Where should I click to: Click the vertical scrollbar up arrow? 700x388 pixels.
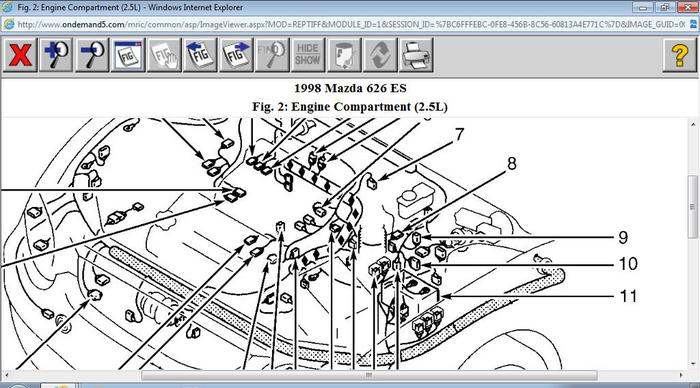pos(693,125)
